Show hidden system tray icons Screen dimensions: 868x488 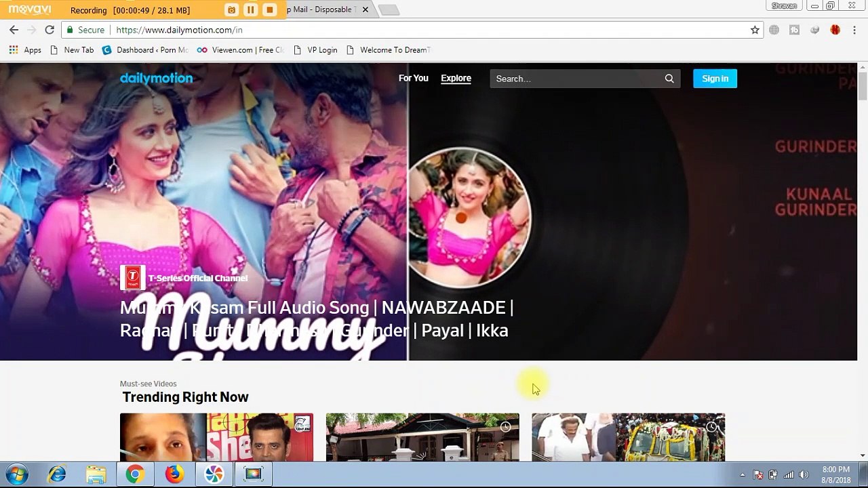[x=743, y=475]
